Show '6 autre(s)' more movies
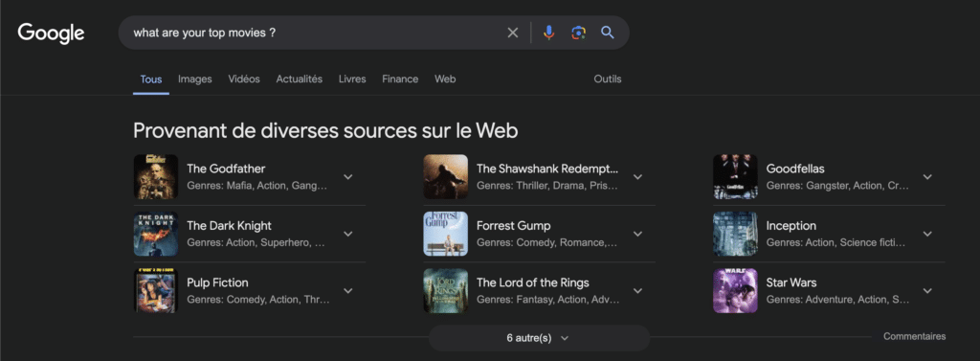The width and height of the screenshot is (980, 361). 539,338
